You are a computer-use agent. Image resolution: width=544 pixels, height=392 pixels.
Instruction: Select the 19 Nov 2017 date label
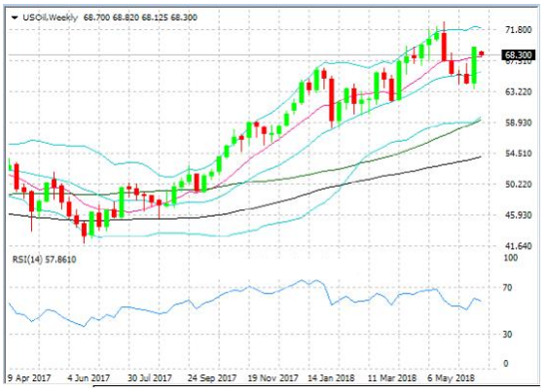click(x=273, y=377)
